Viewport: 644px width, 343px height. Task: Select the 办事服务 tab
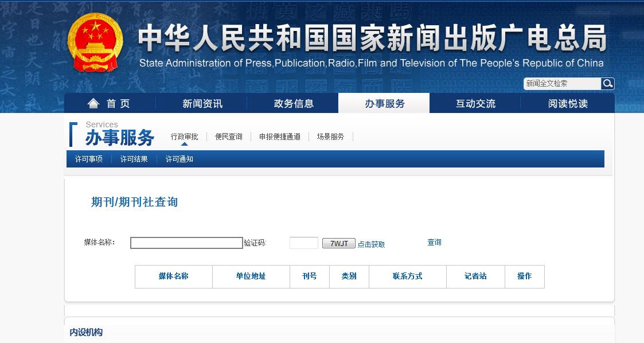click(384, 103)
